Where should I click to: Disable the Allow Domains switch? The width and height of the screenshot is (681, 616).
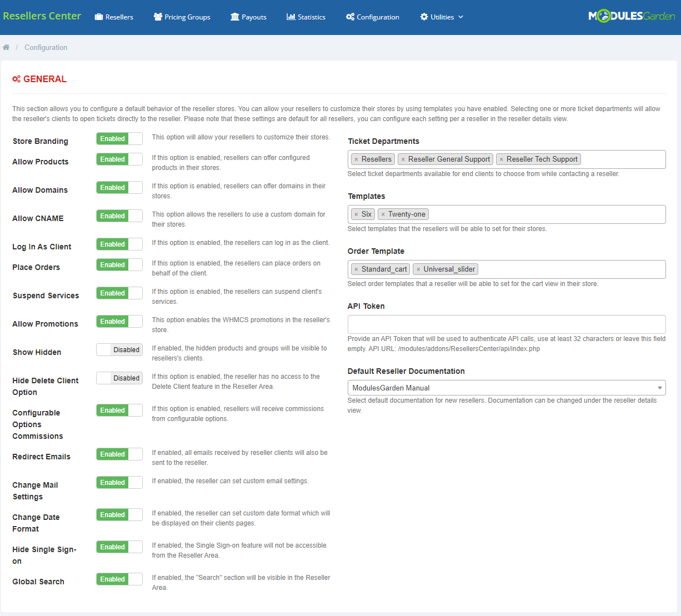pyautogui.click(x=119, y=188)
